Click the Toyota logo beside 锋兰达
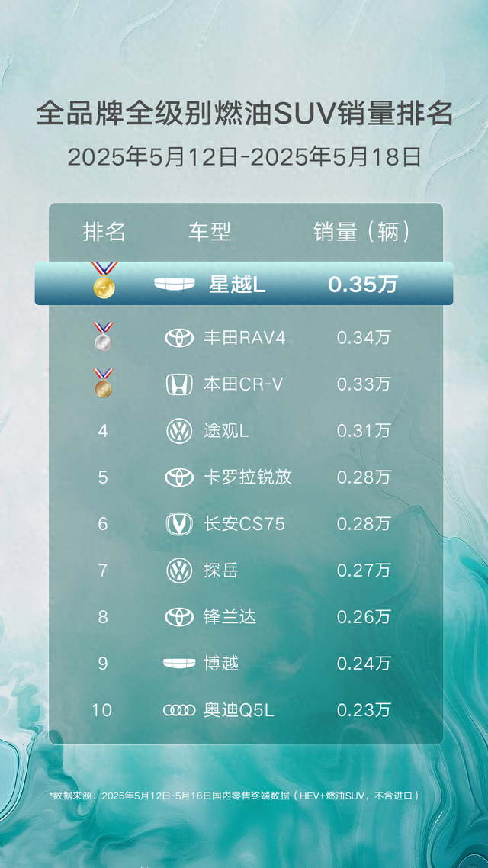488x868 pixels. tap(179, 617)
